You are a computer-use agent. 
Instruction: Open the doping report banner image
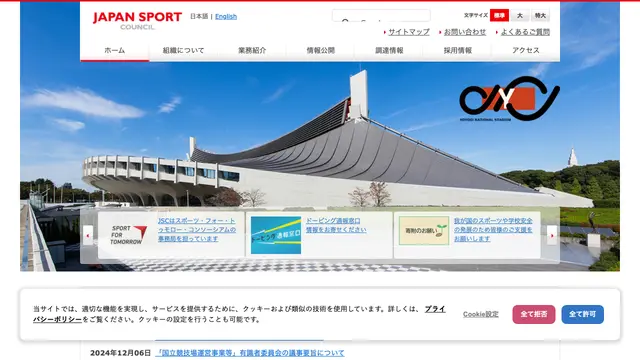[276, 235]
